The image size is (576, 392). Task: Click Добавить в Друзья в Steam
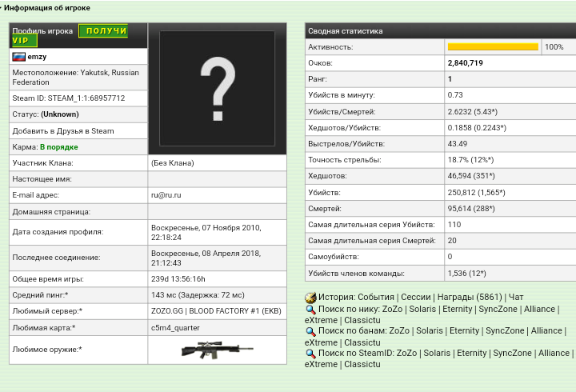[63, 131]
